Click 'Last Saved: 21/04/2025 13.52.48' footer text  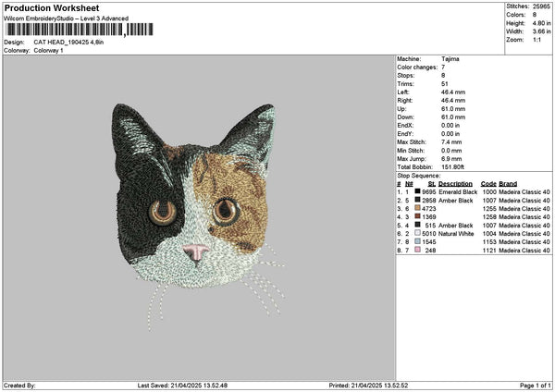182,386
